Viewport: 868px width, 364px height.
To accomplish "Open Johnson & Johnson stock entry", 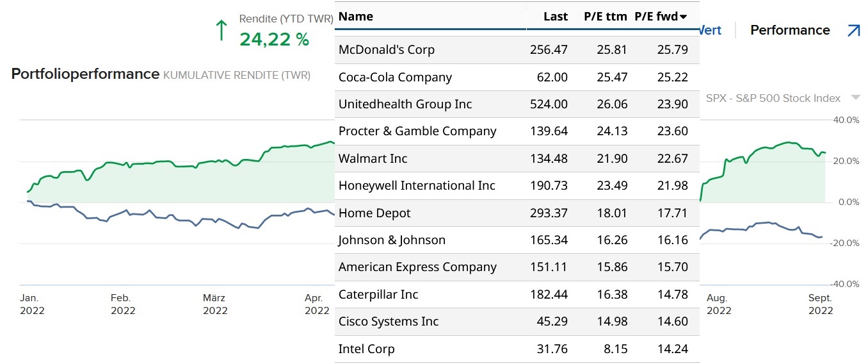I will (x=392, y=240).
